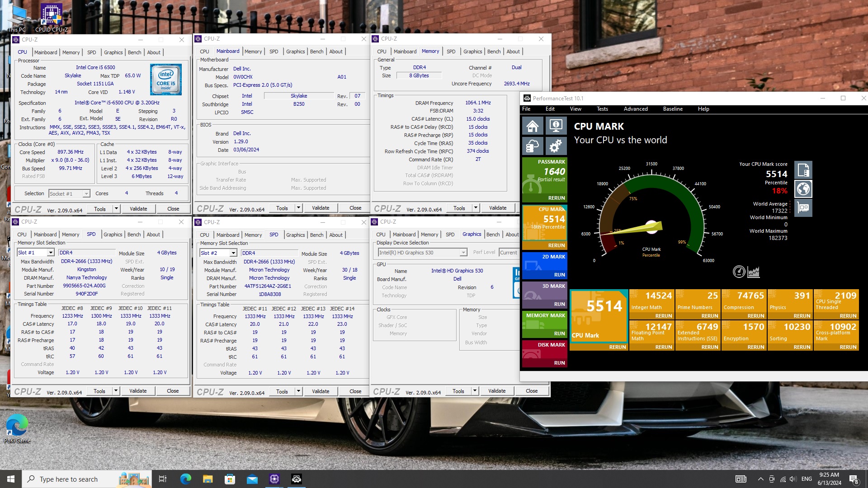Screen dimensions: 868x488
Task: Expand the Slot #2 selection dropdown
Action: tap(233, 253)
